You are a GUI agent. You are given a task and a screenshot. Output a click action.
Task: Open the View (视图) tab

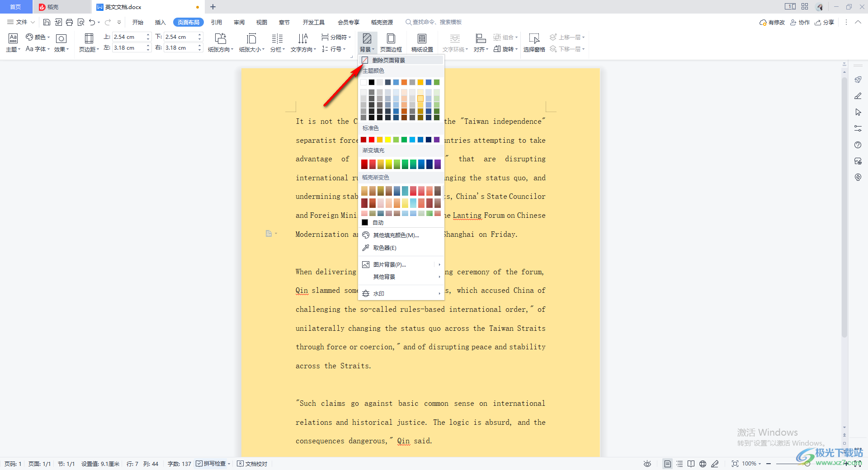262,22
